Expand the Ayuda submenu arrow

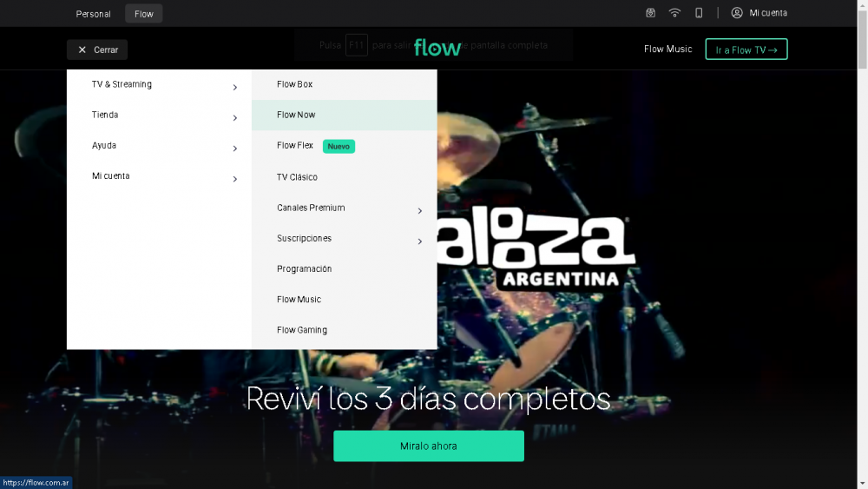pyautogui.click(x=234, y=149)
